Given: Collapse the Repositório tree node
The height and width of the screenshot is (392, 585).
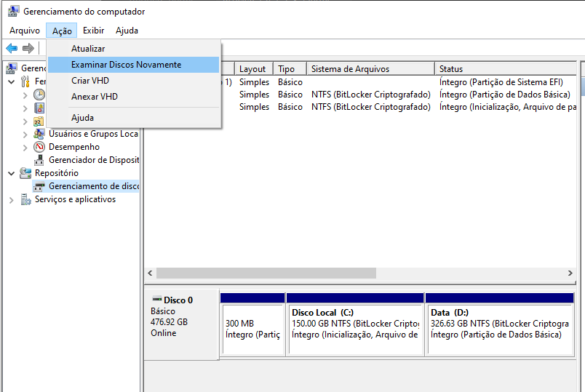Looking at the screenshot, I should tap(11, 173).
